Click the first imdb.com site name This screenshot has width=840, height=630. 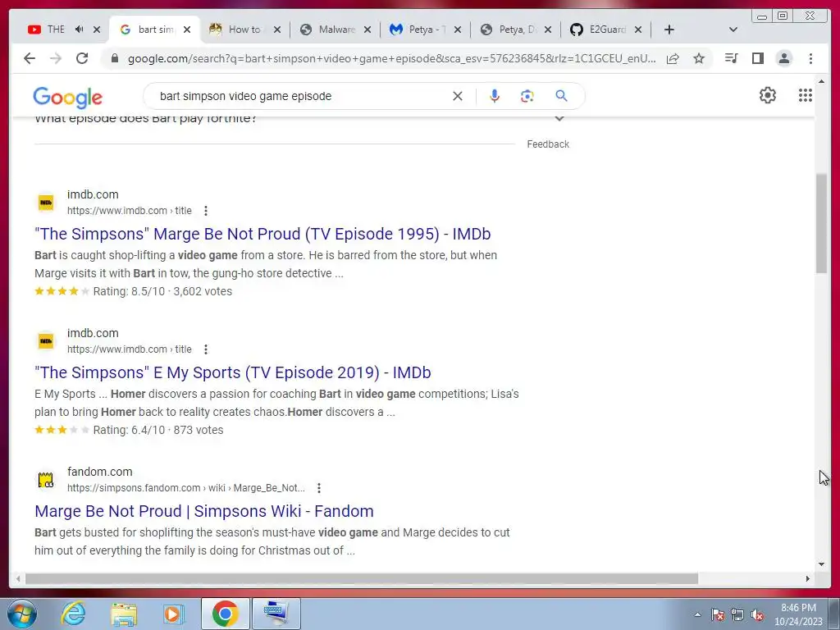click(x=93, y=194)
